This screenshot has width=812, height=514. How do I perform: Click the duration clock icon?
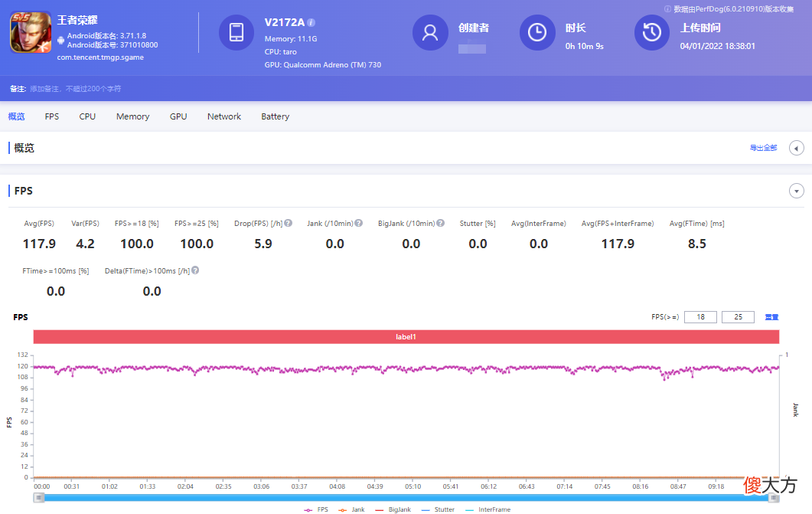point(537,32)
